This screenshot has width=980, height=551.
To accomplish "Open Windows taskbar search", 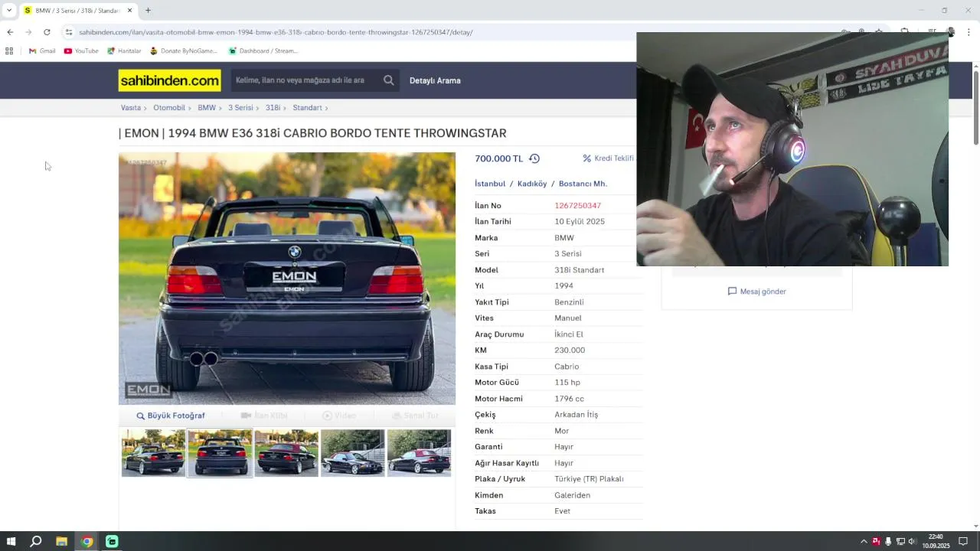I will pos(36,542).
